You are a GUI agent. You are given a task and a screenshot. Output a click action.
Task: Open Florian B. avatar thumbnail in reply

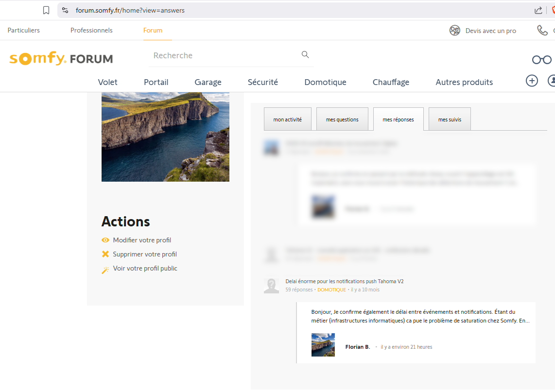[x=323, y=345]
